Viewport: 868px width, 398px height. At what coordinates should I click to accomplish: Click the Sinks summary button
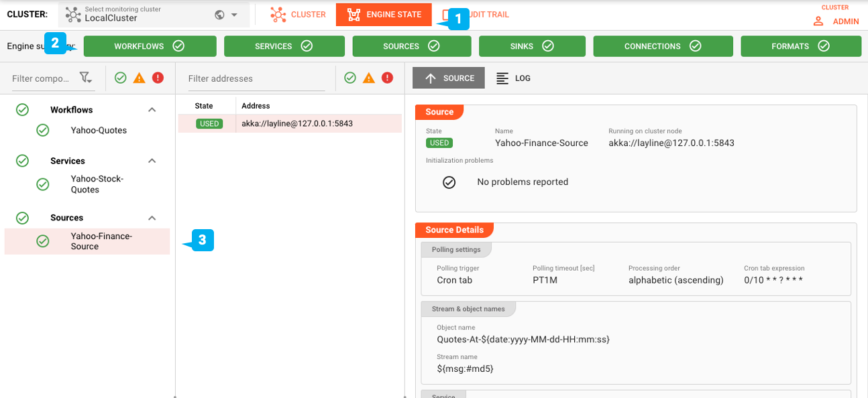click(533, 46)
